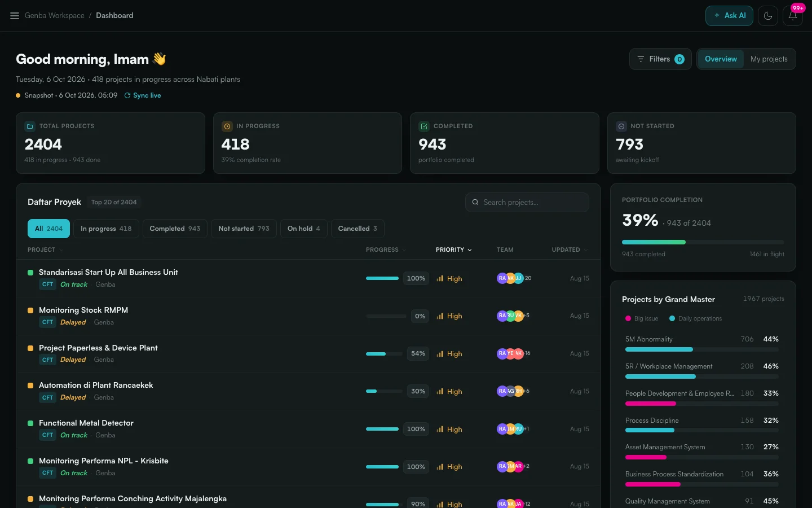Toggle dark mode moon icon
The image size is (812, 508).
tap(768, 16)
